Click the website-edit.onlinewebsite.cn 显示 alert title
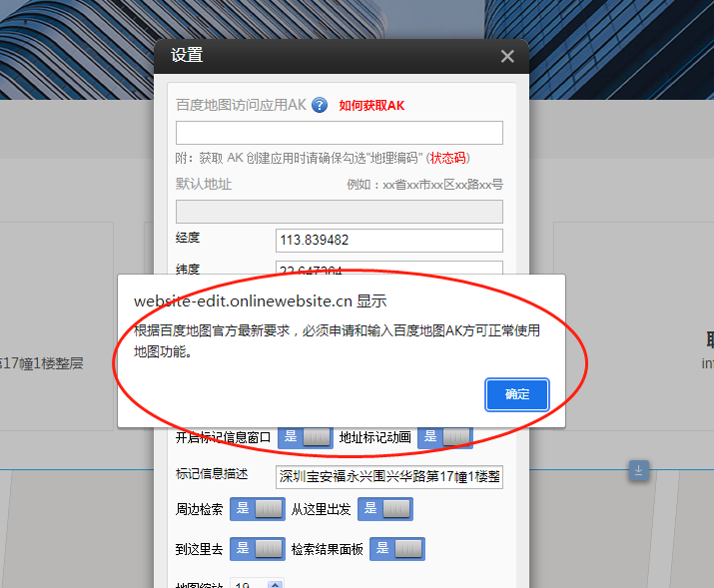714x588 pixels. [260, 301]
